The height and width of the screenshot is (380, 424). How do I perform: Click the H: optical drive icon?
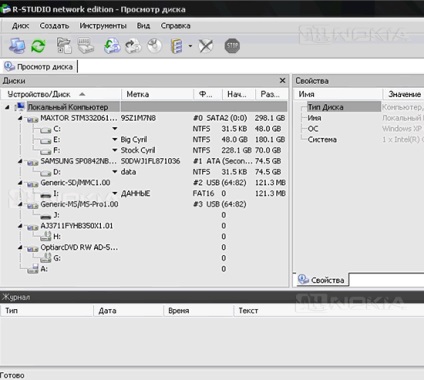point(46,237)
